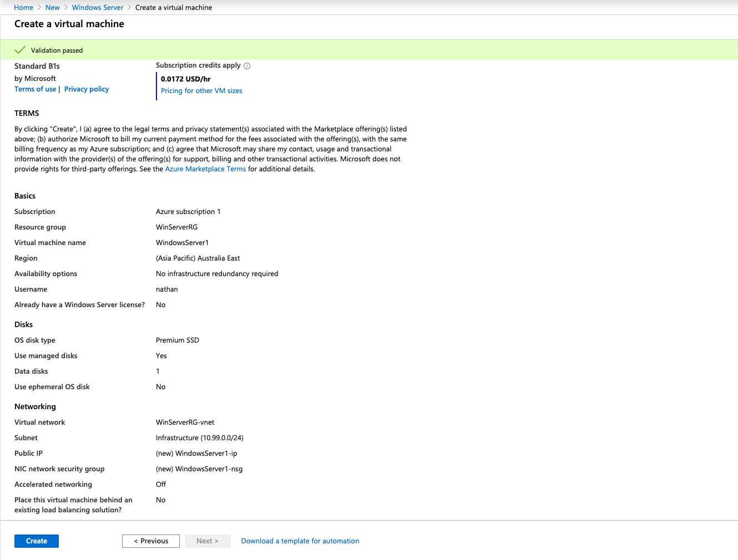Download a template for automation
The height and width of the screenshot is (560, 738).
(x=300, y=541)
